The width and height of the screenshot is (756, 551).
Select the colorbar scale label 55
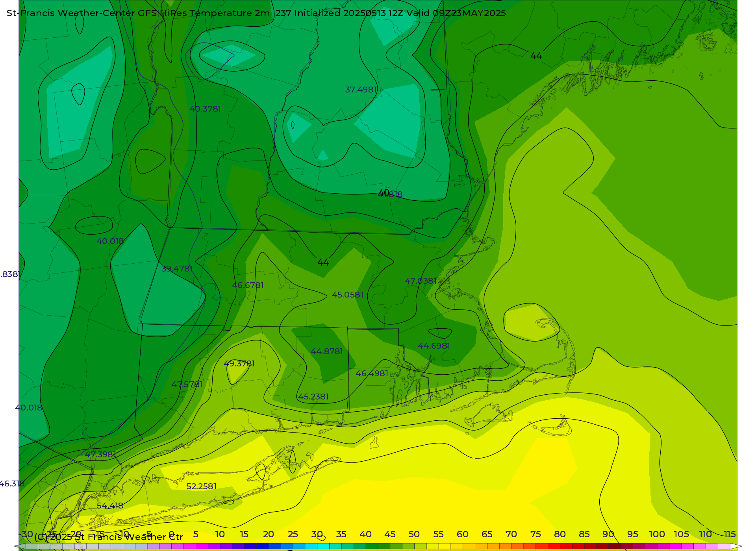[439, 534]
